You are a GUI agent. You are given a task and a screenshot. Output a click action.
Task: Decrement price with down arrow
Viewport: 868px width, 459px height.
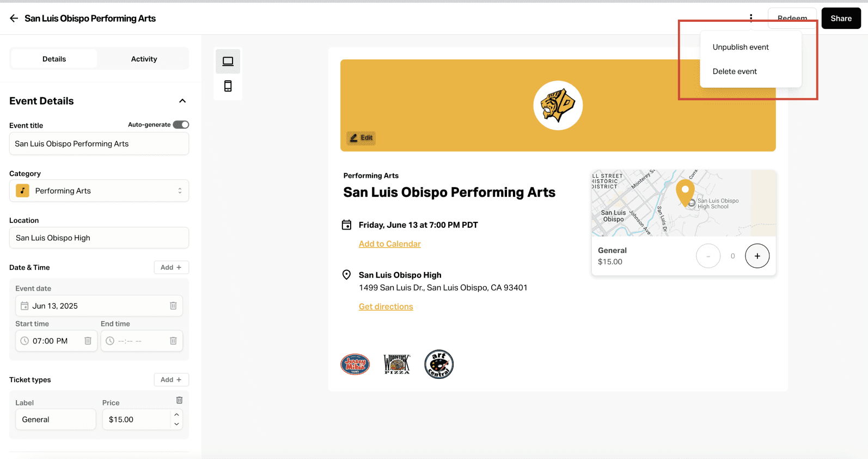[x=176, y=424]
